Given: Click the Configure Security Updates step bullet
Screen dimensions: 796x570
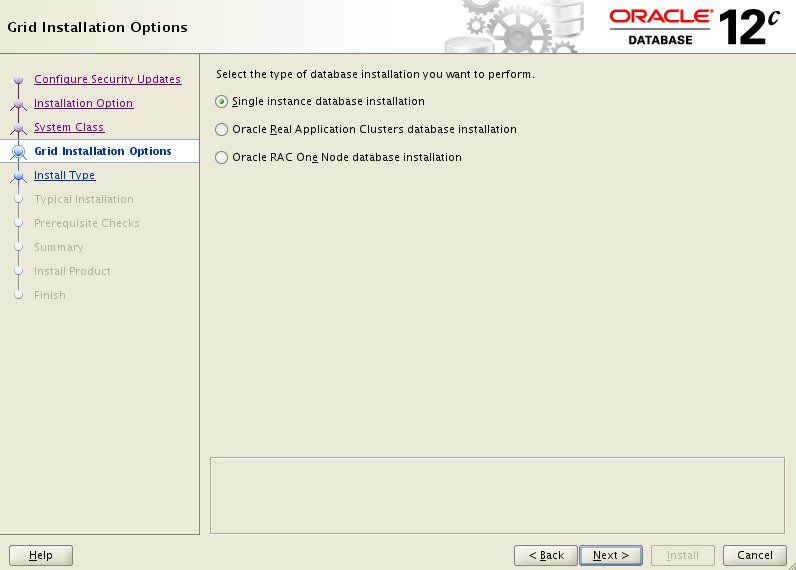Looking at the screenshot, I should pyautogui.click(x=19, y=80).
